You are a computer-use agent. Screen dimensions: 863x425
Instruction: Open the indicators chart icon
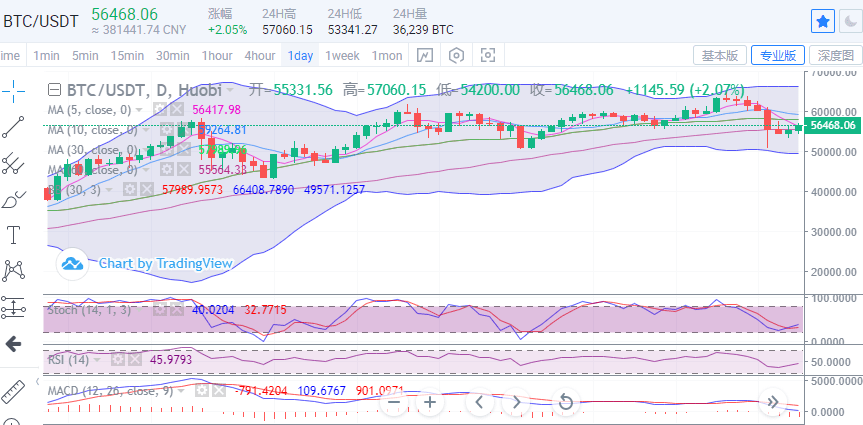click(x=425, y=55)
